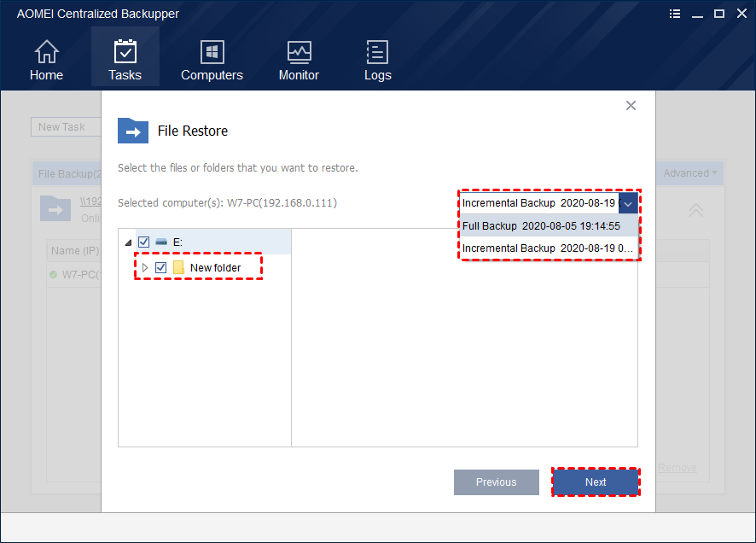Open the Home section icon
756x543 pixels.
(46, 51)
